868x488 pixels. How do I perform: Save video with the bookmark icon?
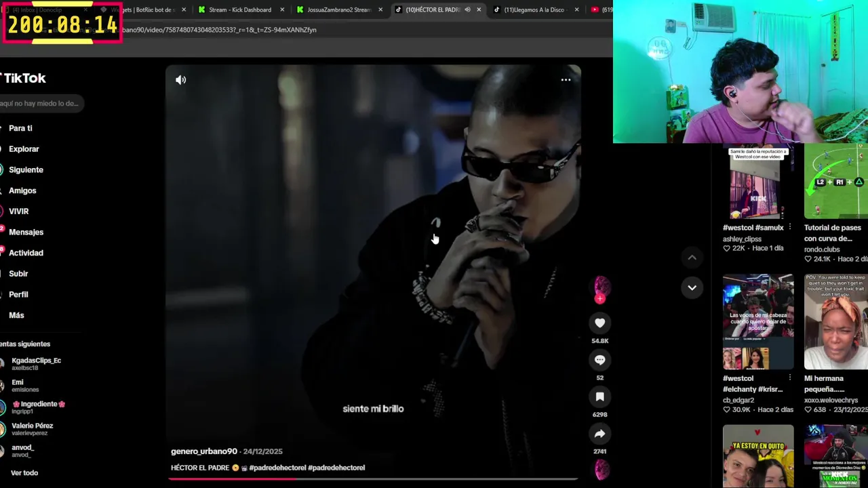click(599, 396)
